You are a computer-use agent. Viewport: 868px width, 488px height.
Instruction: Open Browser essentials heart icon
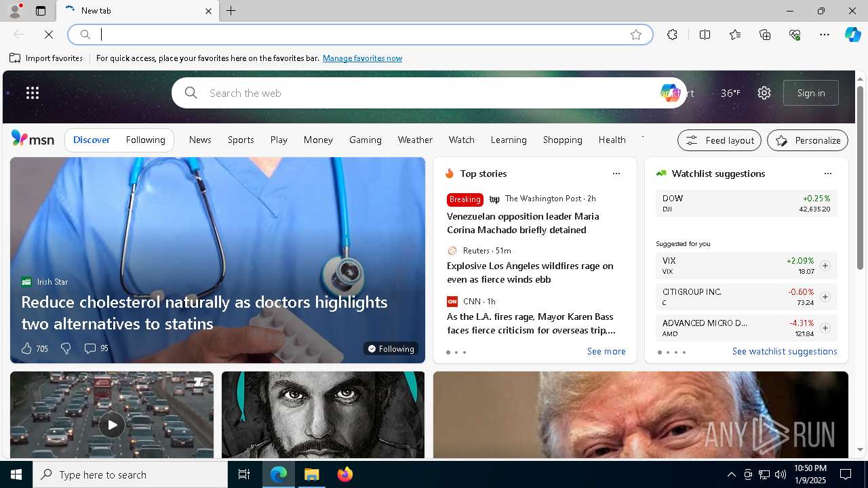tap(795, 35)
